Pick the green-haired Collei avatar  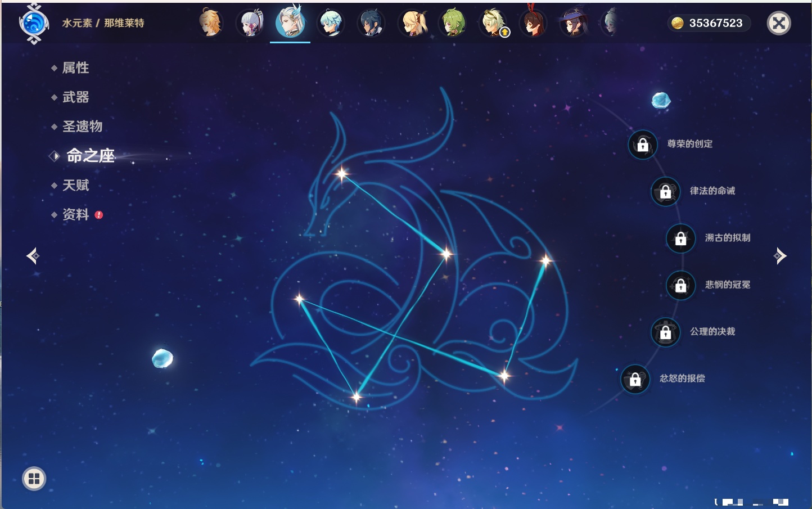pyautogui.click(x=453, y=24)
